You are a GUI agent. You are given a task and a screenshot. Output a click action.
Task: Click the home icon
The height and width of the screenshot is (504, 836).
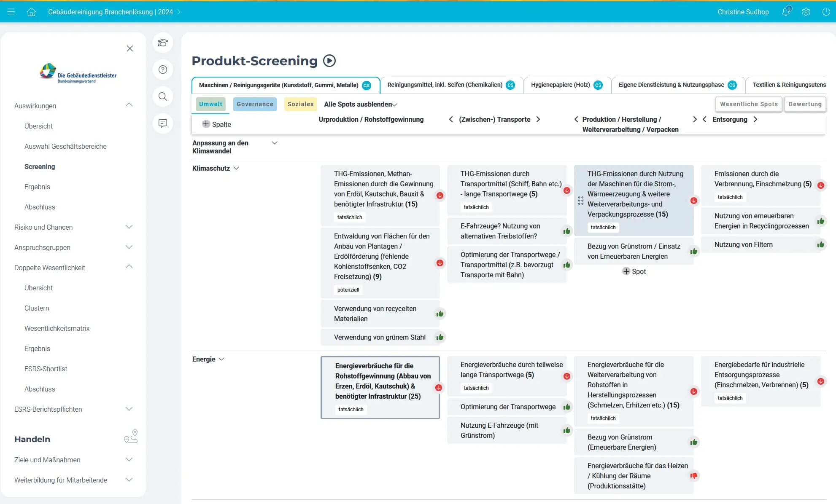31,12
